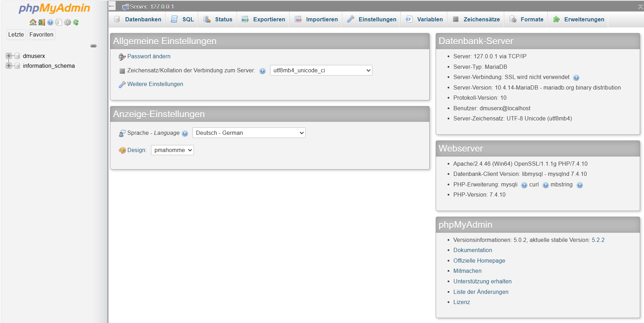This screenshot has height=323, width=644.
Task: Click the Lizenz link
Action: pyautogui.click(x=462, y=302)
